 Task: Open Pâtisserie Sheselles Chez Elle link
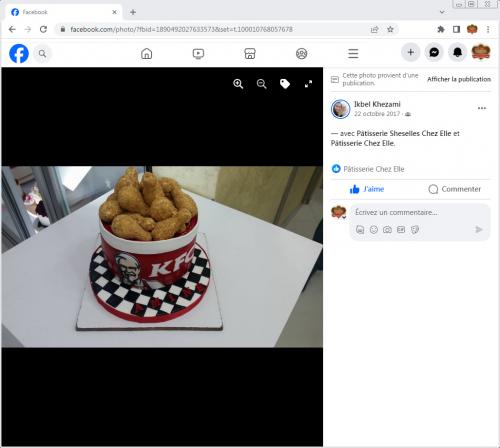click(404, 134)
